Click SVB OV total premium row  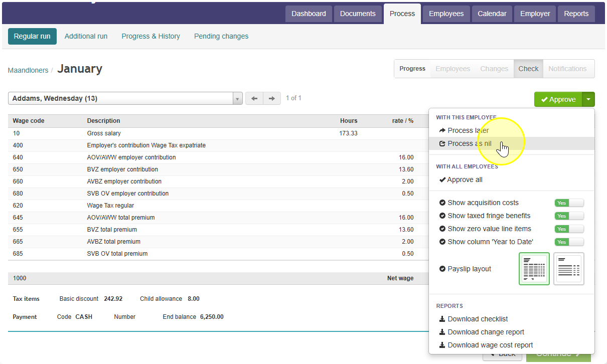coord(218,254)
